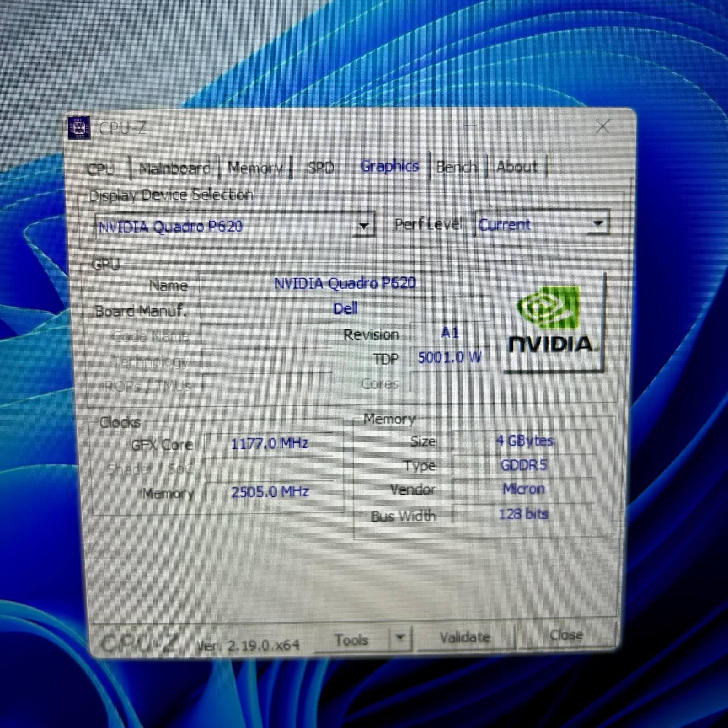Select the SPD tab

click(x=321, y=167)
